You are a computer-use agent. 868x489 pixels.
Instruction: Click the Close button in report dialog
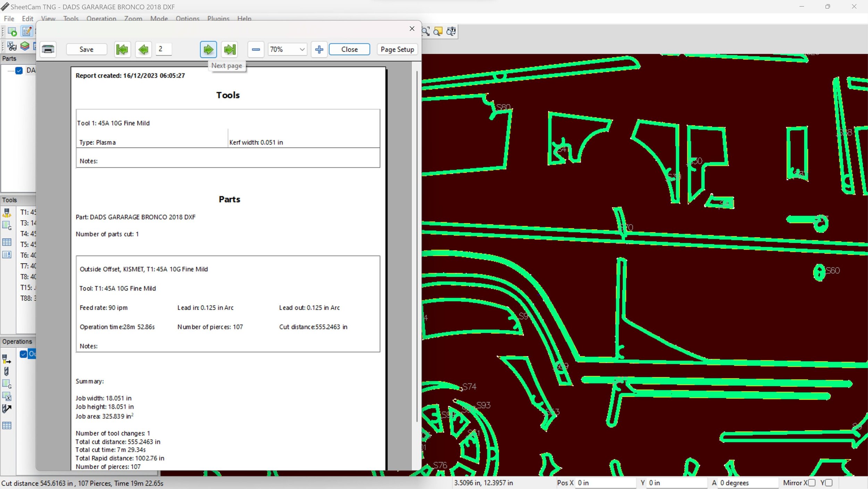pos(349,49)
